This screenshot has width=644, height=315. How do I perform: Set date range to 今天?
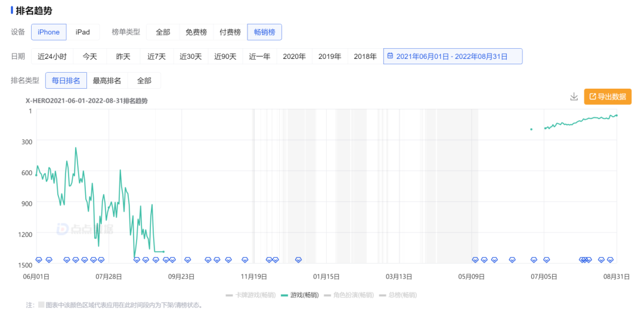[89, 57]
